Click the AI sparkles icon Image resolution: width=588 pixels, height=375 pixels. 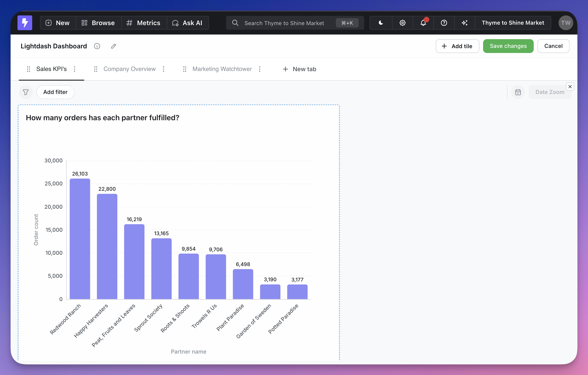464,23
